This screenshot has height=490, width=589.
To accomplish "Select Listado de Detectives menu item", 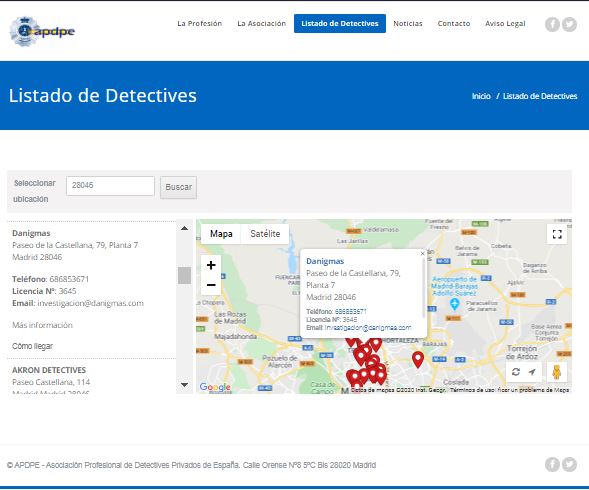I will pos(340,23).
